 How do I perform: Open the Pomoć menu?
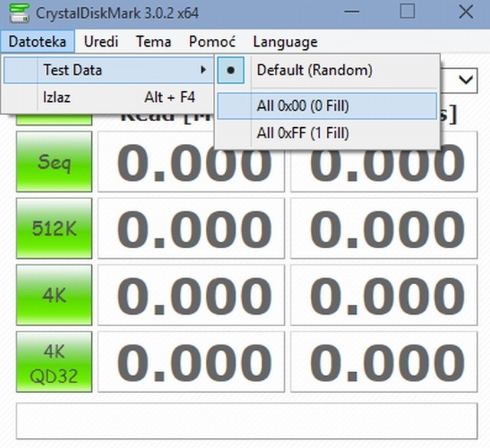(x=212, y=41)
